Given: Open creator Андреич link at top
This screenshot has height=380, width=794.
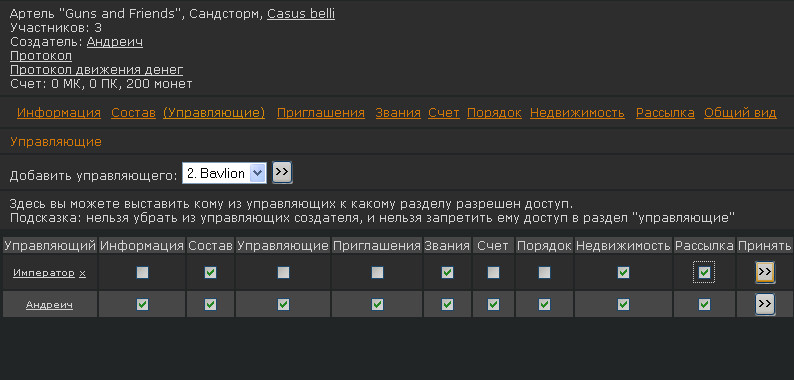Looking at the screenshot, I should 115,42.
